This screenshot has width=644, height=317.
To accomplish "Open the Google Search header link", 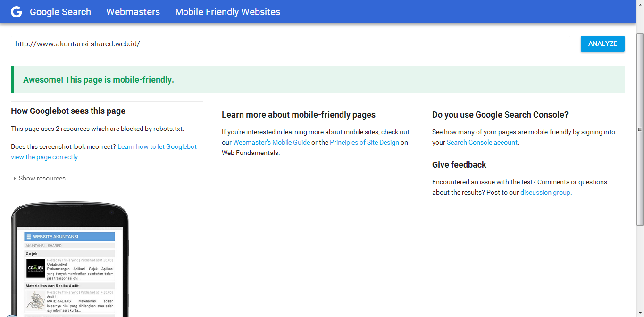I will click(60, 12).
